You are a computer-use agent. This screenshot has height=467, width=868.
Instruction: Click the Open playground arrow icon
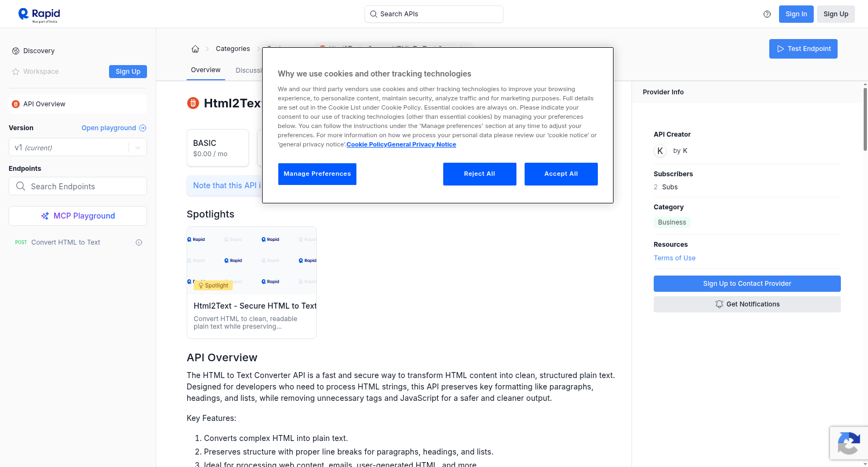point(143,128)
